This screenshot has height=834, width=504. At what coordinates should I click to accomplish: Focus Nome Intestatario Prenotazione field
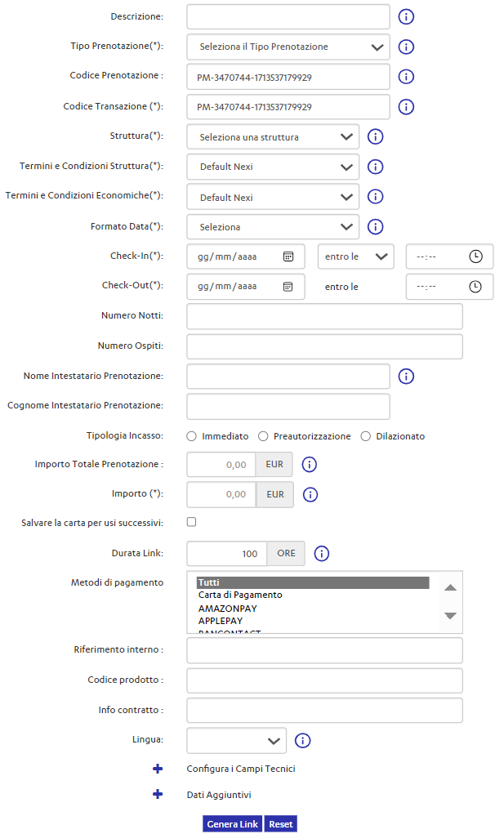click(x=288, y=377)
